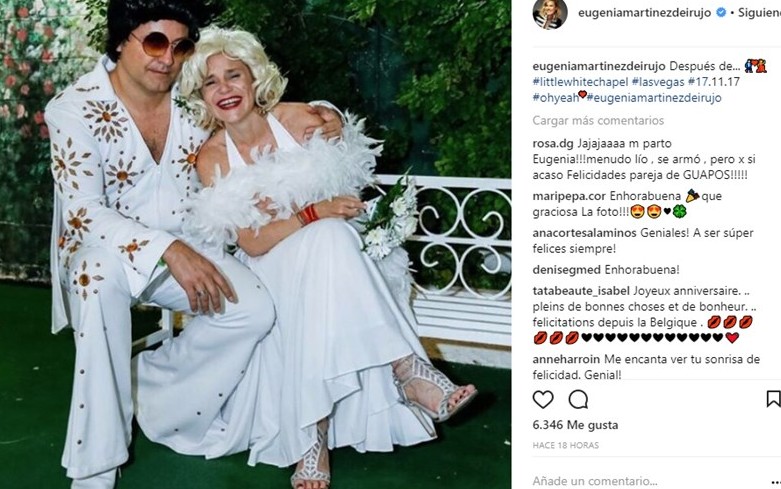
Task: Open the #ohyeah hashtag
Action: pos(555,98)
